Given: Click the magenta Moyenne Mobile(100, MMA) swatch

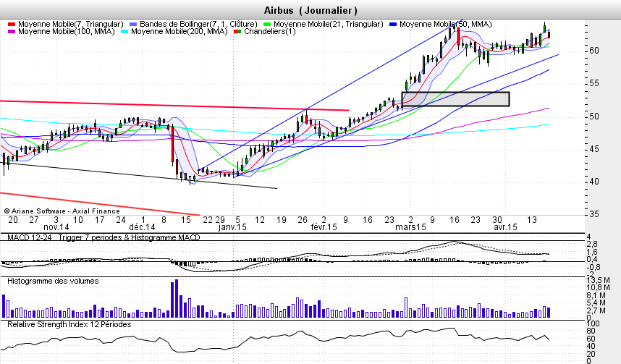Looking at the screenshot, I should tap(12, 31).
